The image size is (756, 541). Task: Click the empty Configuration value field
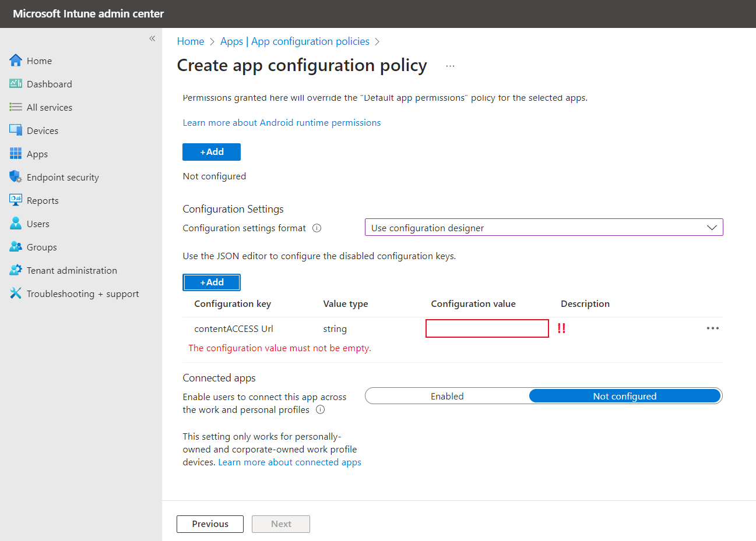click(487, 328)
